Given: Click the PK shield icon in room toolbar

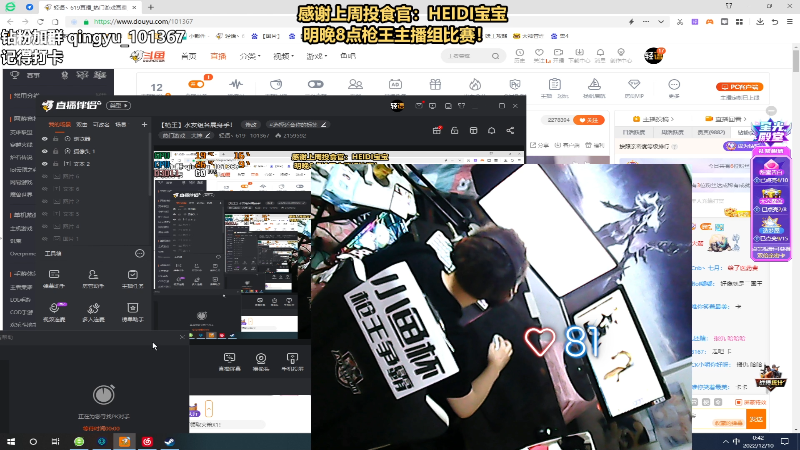Looking at the screenshot, I should click(515, 84).
